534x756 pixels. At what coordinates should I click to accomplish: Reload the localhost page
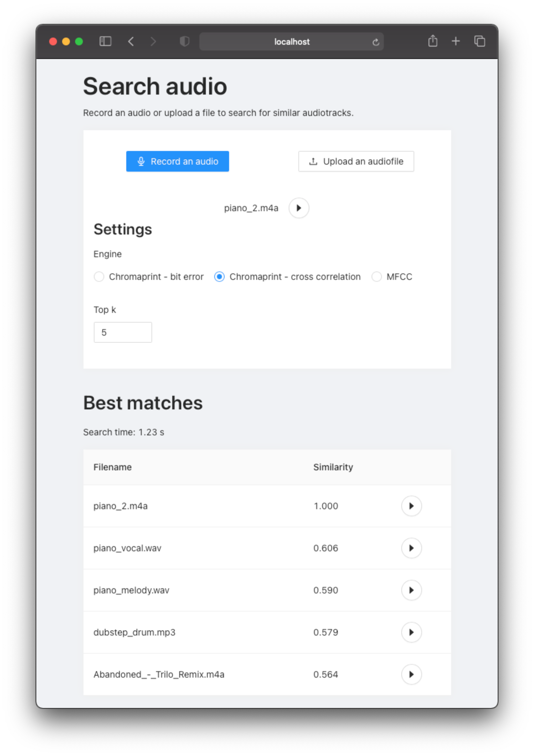tap(376, 42)
